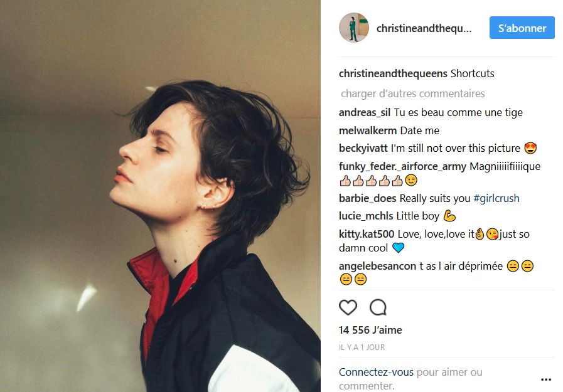Click the S'abonner follow button
This screenshot has height=392, width=563.
(x=522, y=28)
